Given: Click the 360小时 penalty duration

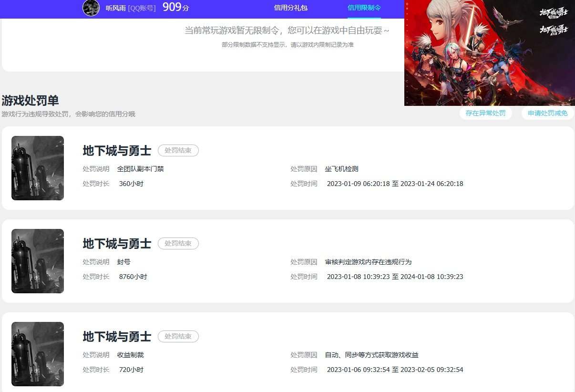Looking at the screenshot, I should 131,184.
